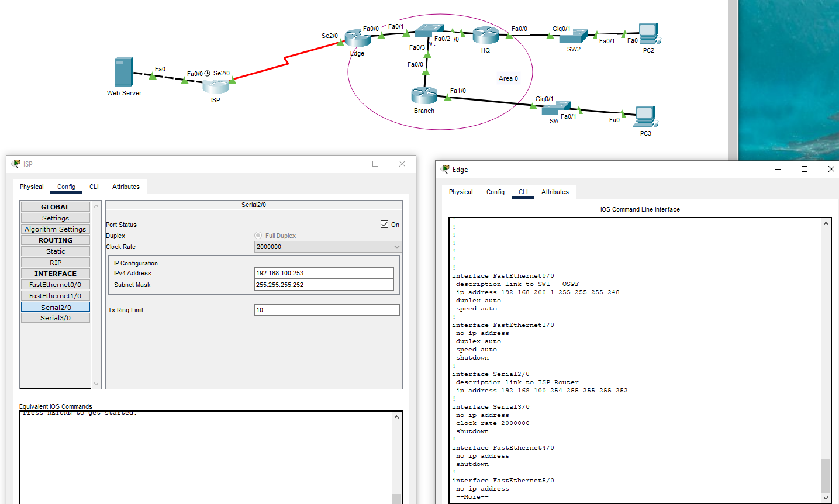This screenshot has height=504, width=839.
Task: Select the Full Duplex radio button
Action: point(258,236)
